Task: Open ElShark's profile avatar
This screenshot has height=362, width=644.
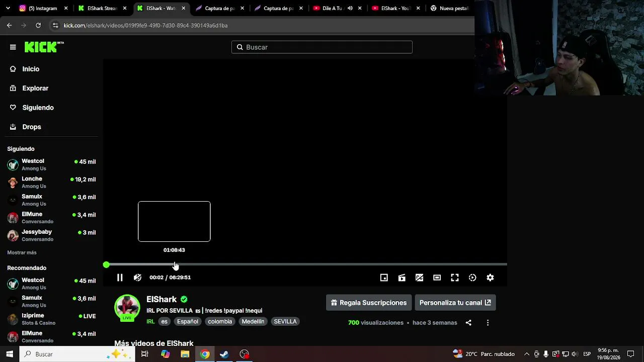Action: point(127,308)
